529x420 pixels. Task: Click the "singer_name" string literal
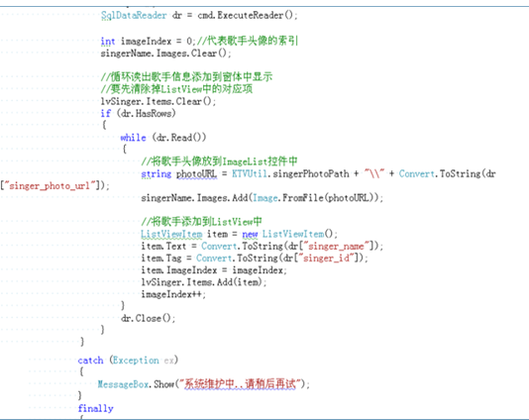[x=337, y=246]
